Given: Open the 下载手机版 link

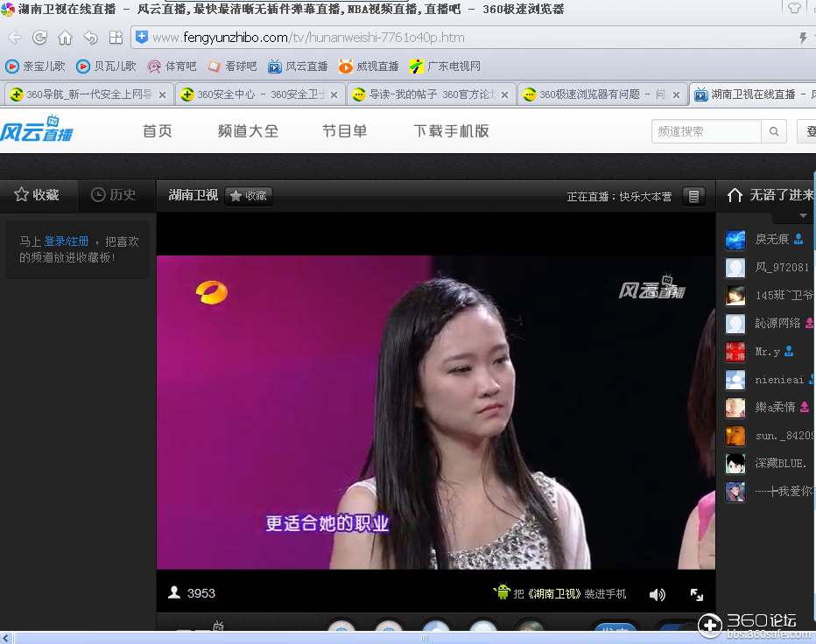Looking at the screenshot, I should pos(451,130).
